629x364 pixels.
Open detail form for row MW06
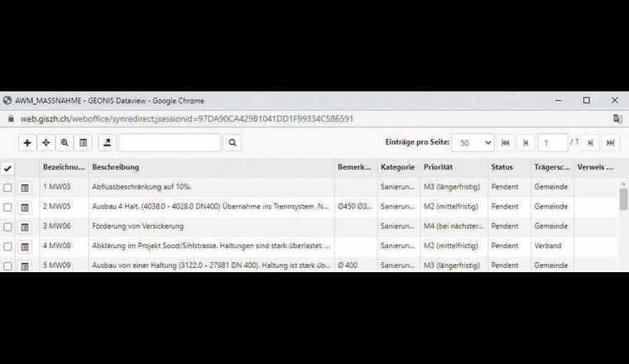25,227
